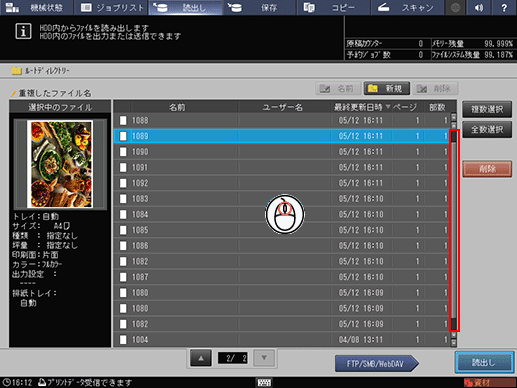517x388 pixels.
Task: Click the document icon of file 1004
Action: (123, 340)
